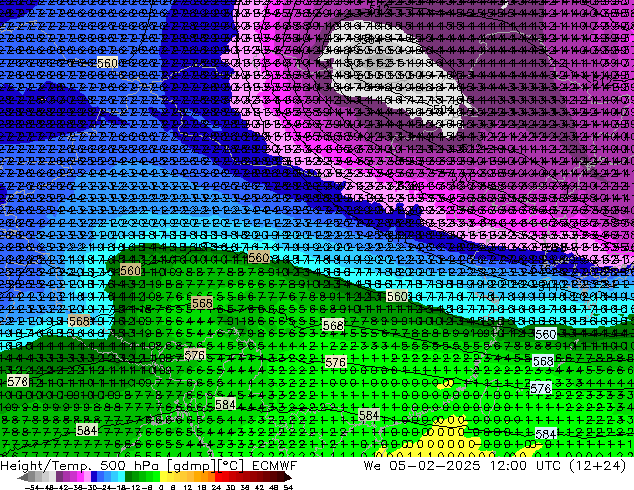Click the '-12' legend scale value
Viewport: 634px width, 490px height.
pos(133,488)
